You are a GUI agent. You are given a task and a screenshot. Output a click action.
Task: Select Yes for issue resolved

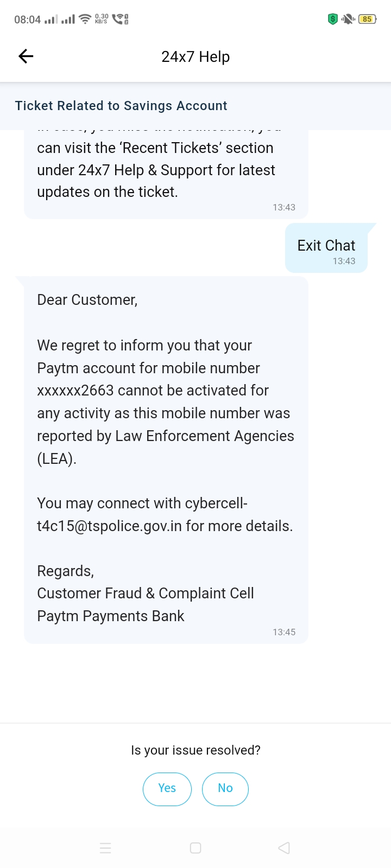tap(167, 789)
